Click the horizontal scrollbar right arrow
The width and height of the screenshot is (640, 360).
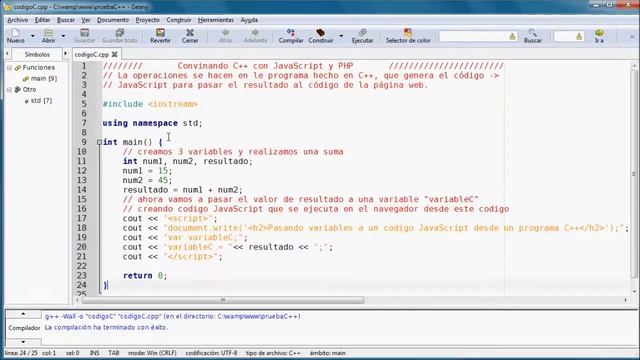point(625,300)
